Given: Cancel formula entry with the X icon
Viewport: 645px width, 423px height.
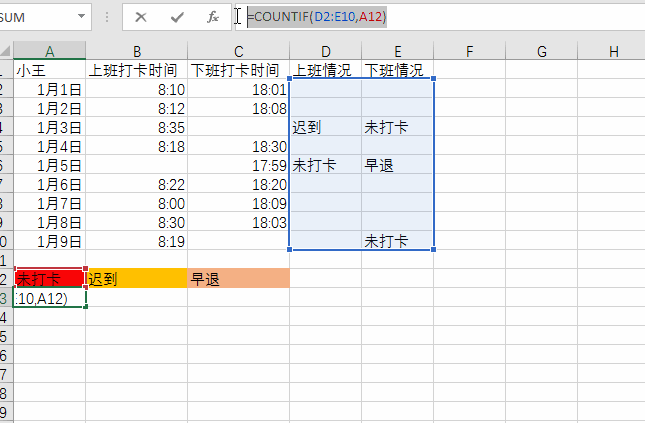Looking at the screenshot, I should click(141, 17).
